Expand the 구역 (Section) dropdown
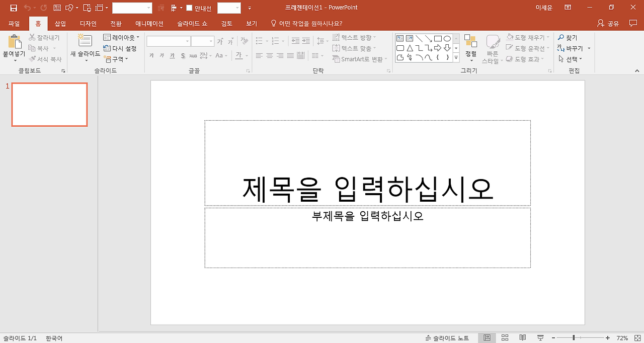 point(116,59)
